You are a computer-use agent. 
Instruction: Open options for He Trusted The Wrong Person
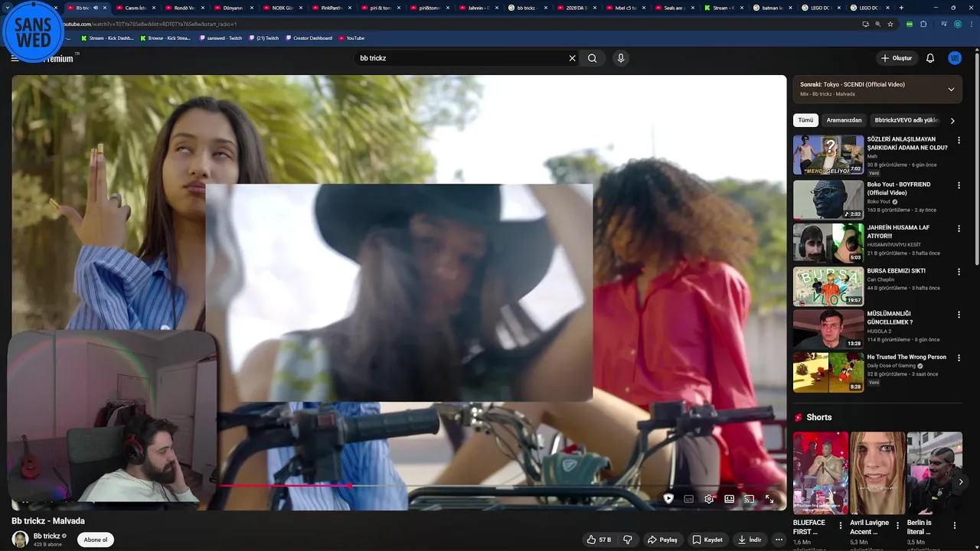point(959,357)
